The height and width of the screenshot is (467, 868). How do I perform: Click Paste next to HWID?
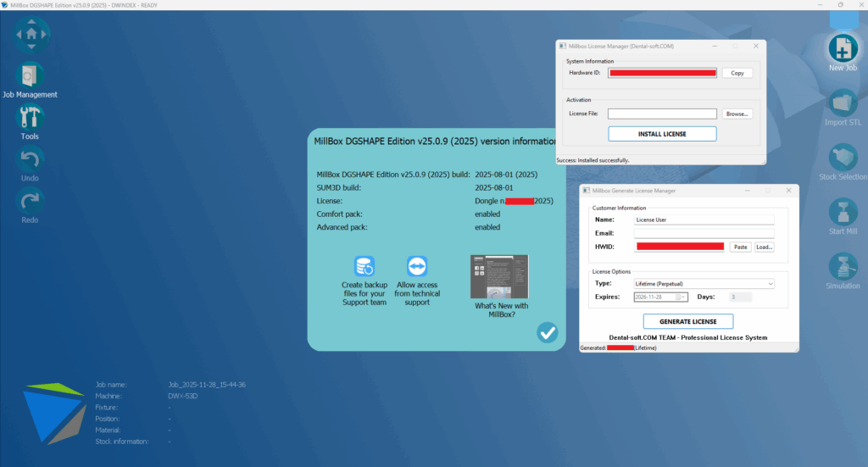[740, 247]
